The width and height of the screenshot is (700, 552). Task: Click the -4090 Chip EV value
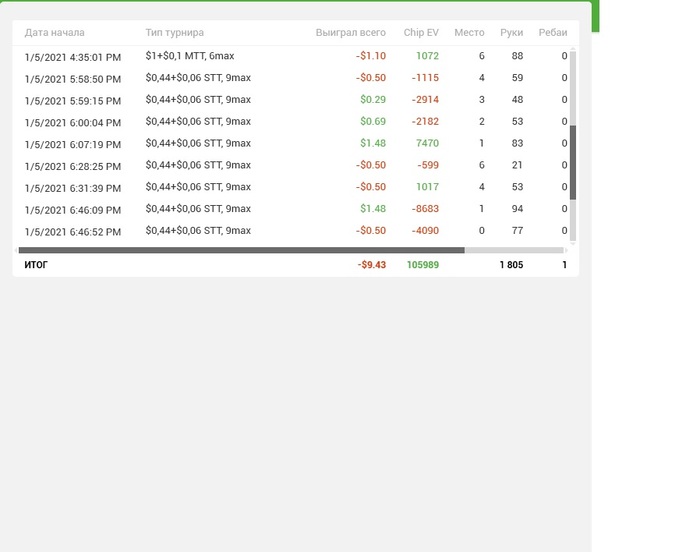pyautogui.click(x=425, y=231)
